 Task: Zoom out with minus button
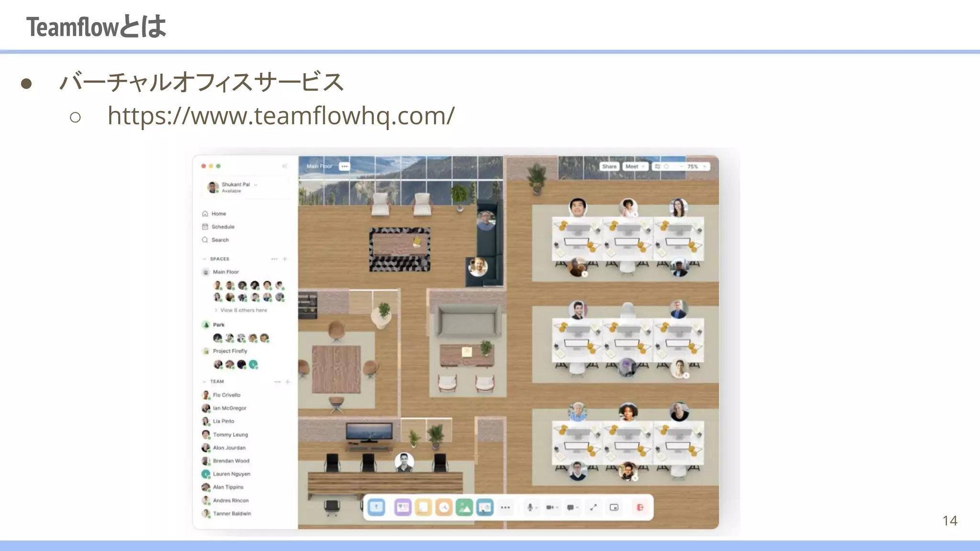(681, 166)
